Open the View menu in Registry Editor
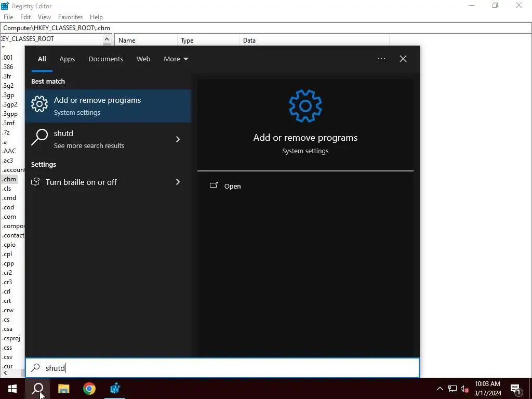This screenshot has width=532, height=399. coord(44,17)
